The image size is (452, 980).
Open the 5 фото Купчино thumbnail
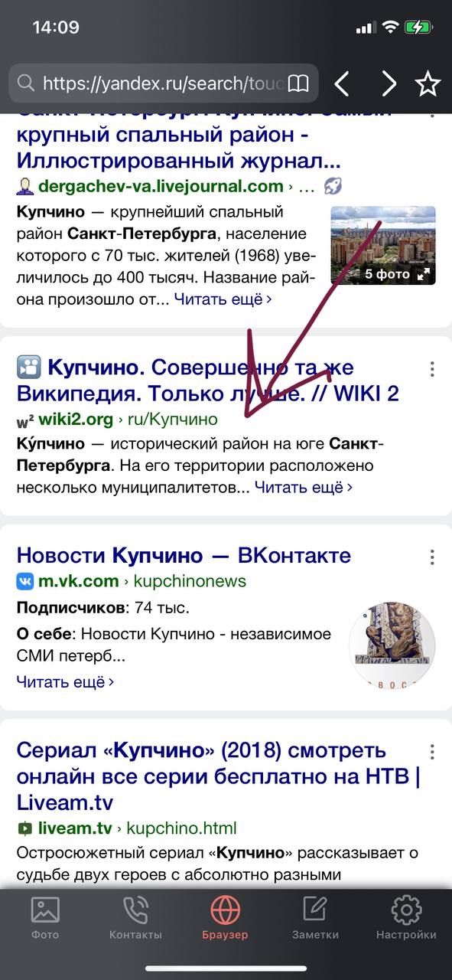(x=383, y=245)
